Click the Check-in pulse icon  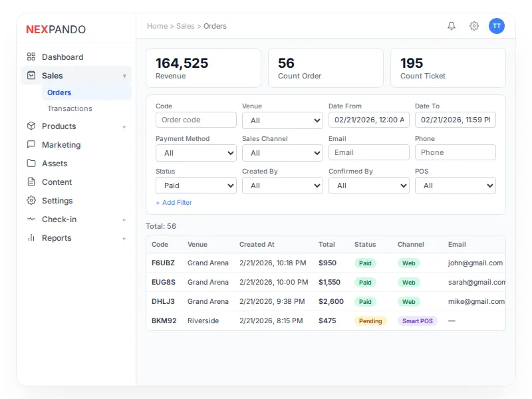click(31, 219)
